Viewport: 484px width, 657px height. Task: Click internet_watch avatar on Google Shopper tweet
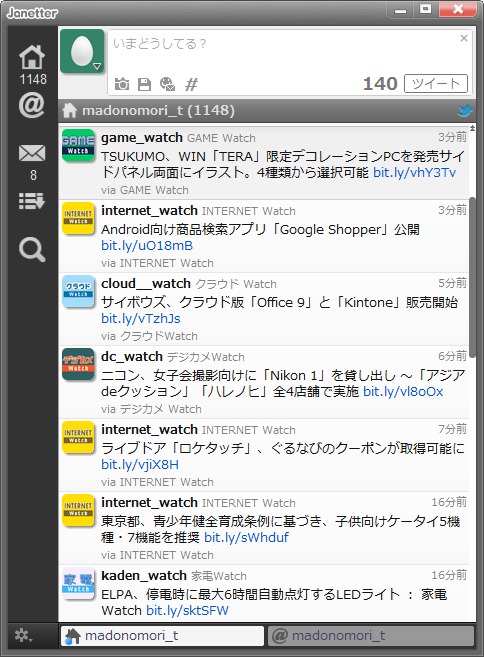click(x=78, y=218)
